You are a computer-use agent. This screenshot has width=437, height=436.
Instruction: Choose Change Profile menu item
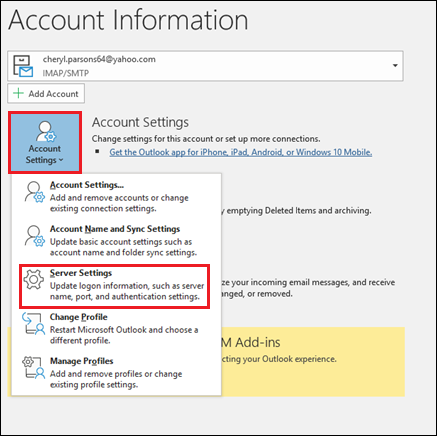116,328
